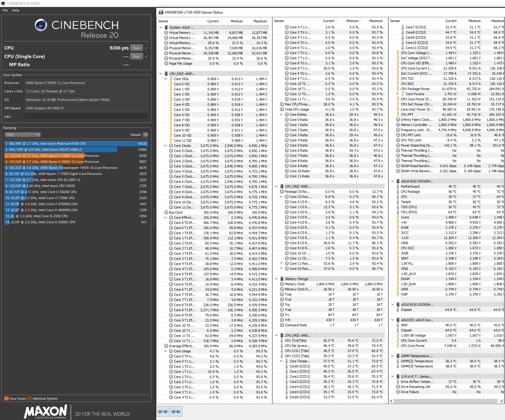Toggle the CPU (Single Core) test checkbox
Screen dimensions: 505x420
click(x=147, y=56)
